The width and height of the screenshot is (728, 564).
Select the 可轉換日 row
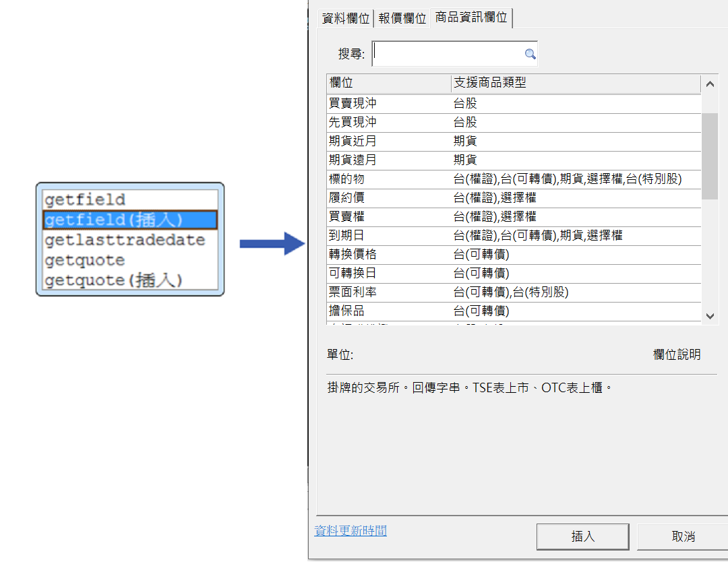(x=514, y=274)
